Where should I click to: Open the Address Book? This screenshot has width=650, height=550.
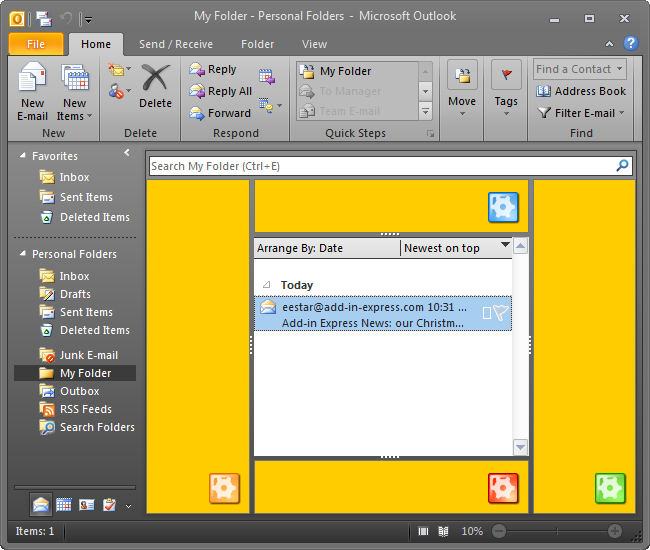[580, 91]
